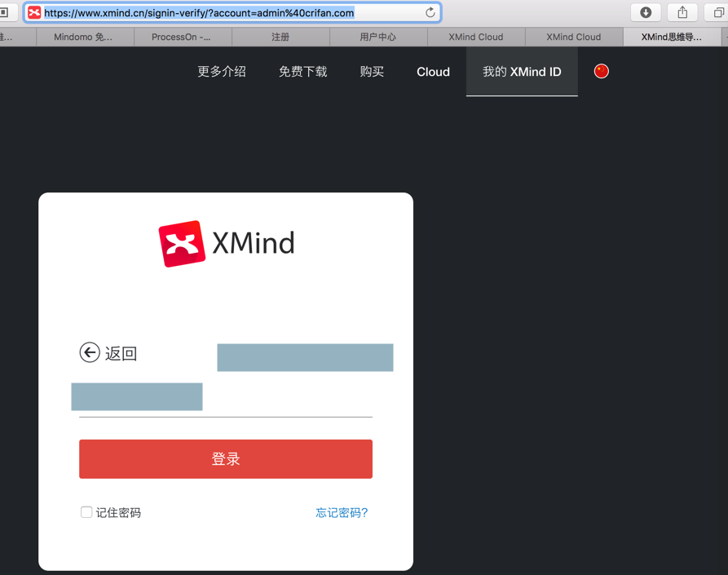Reload the page with the refresh icon
728x575 pixels.
pos(430,12)
